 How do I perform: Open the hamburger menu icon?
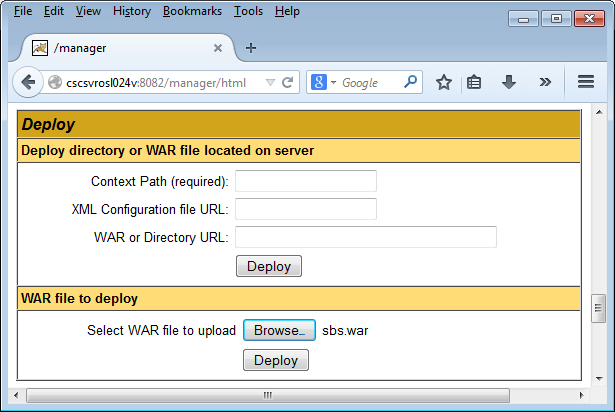[x=587, y=83]
